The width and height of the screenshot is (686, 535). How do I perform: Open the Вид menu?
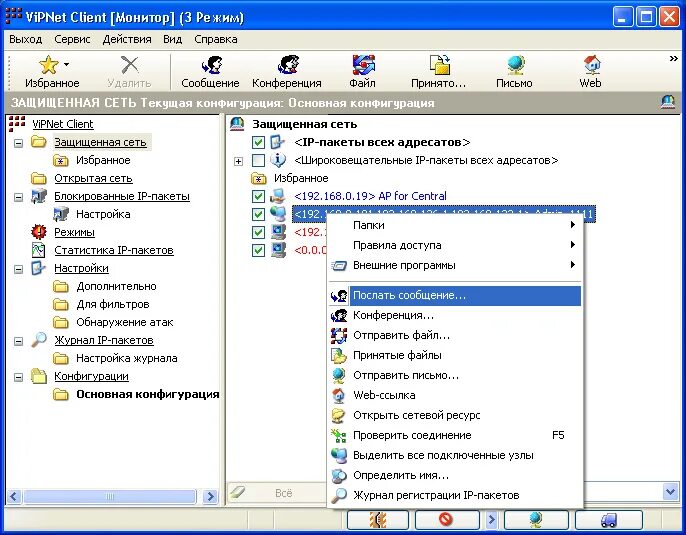172,39
